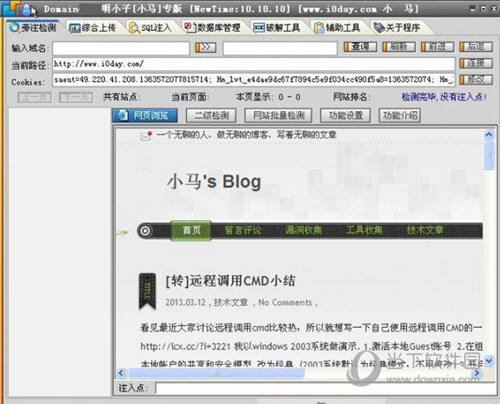The height and width of the screenshot is (404, 500).
Task: Click the 技术文章 category under the post date
Action: 231,302
